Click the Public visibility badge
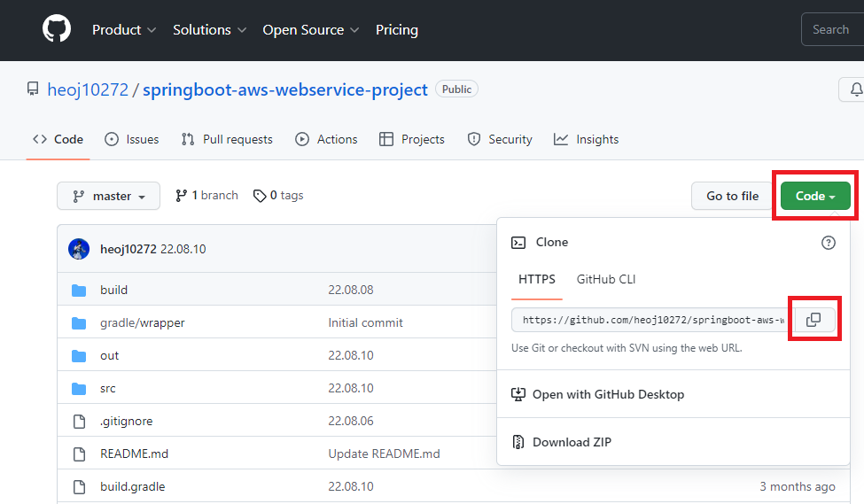Screen dimensions: 864x504 pos(456,89)
